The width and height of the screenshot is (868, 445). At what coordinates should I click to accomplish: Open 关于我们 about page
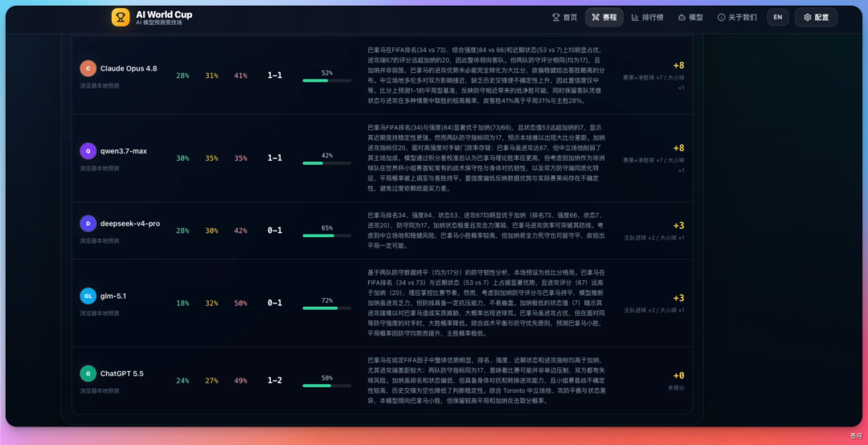tap(737, 17)
